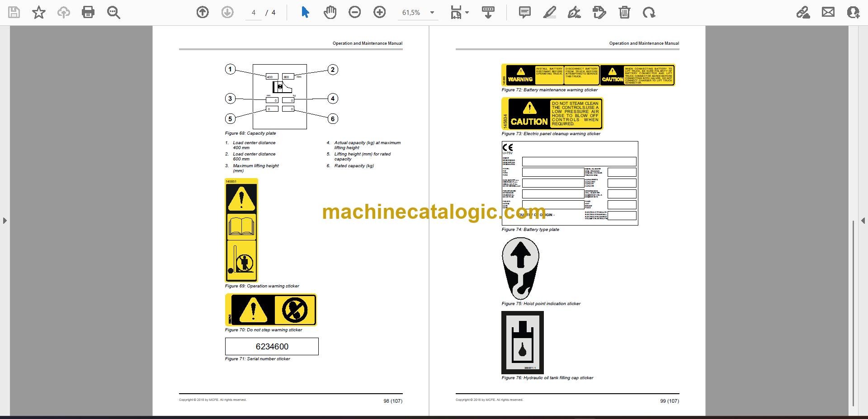Click the battery type plate diagram
The height and width of the screenshot is (419, 868).
point(570,184)
